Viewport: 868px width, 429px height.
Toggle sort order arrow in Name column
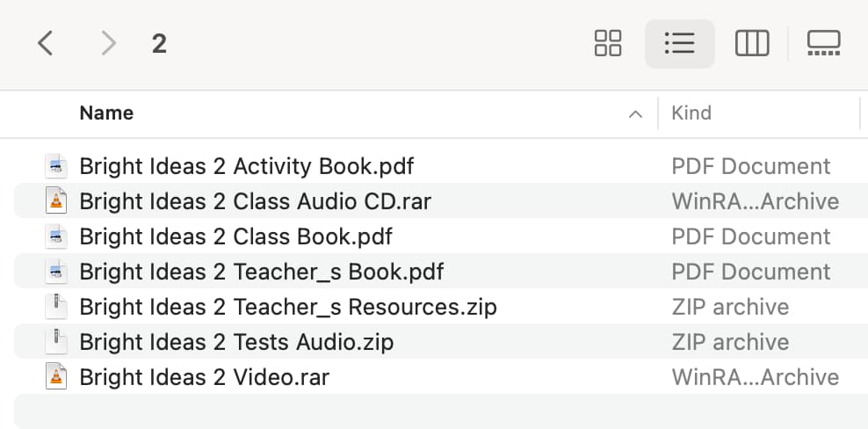[x=635, y=114]
